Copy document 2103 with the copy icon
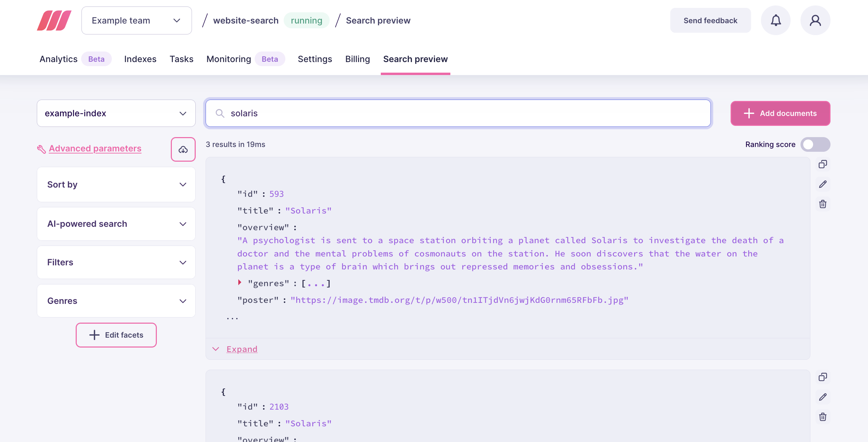Image resolution: width=868 pixels, height=442 pixels. tap(823, 377)
